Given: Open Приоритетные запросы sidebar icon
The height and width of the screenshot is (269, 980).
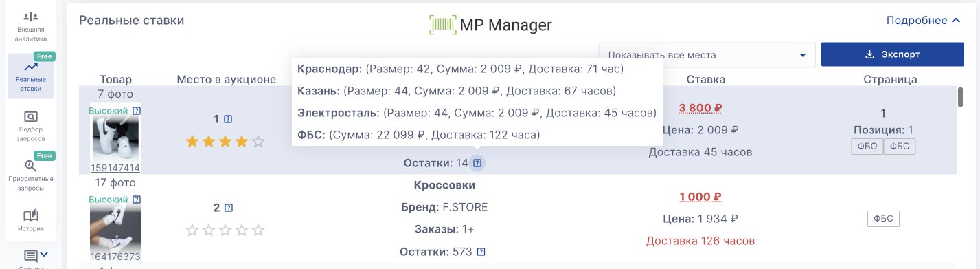Looking at the screenshot, I should tap(30, 175).
